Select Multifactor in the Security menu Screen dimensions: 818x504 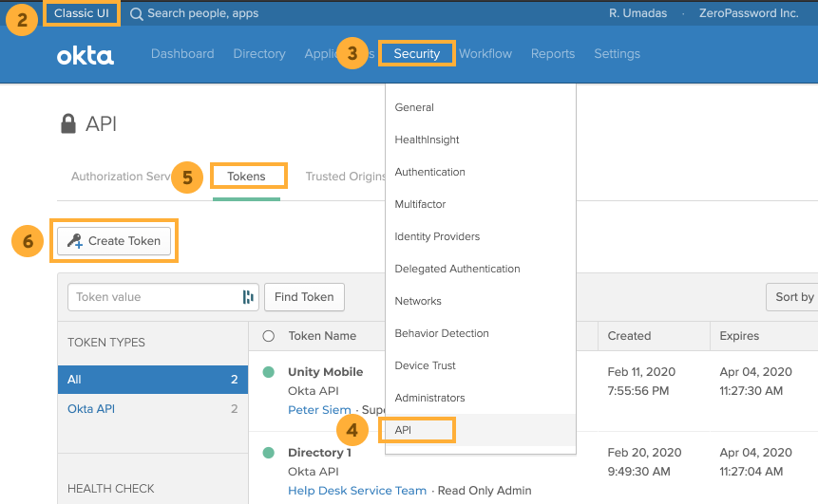(420, 204)
